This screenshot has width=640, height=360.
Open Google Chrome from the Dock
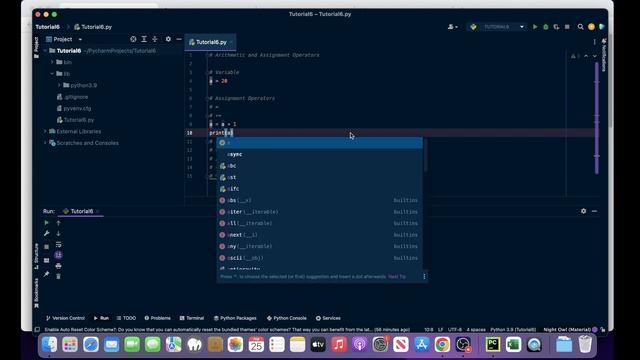point(442,344)
